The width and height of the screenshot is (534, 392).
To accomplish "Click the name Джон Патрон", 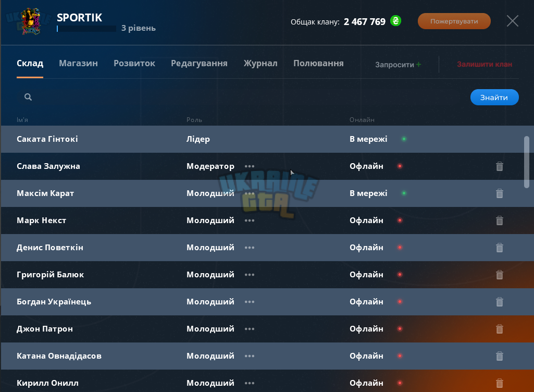I will coord(45,329).
